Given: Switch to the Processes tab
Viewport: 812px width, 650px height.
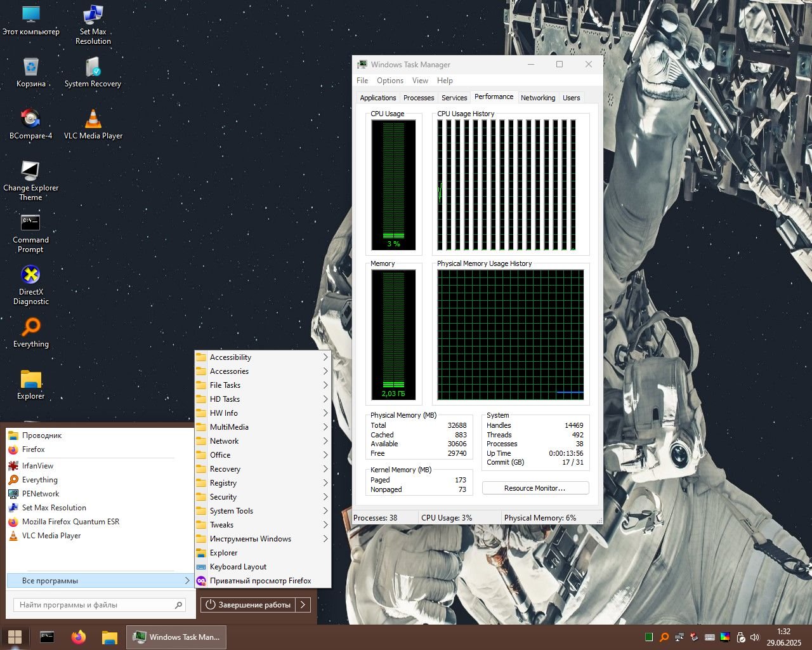Looking at the screenshot, I should click(419, 98).
